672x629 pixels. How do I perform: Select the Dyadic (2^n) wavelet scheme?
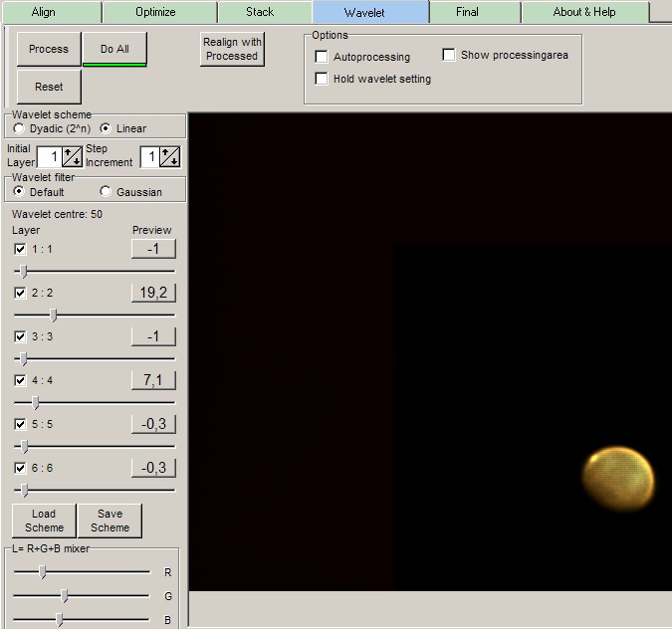point(19,128)
